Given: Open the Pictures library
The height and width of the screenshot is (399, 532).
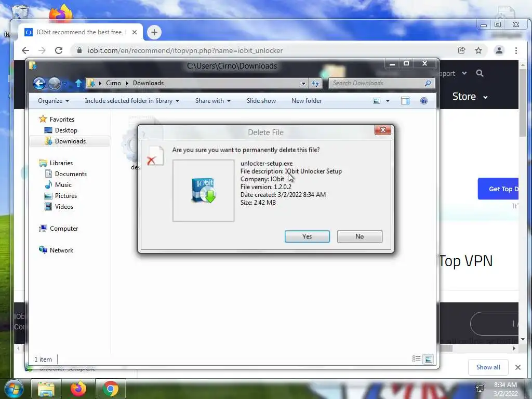Looking at the screenshot, I should tap(66, 196).
